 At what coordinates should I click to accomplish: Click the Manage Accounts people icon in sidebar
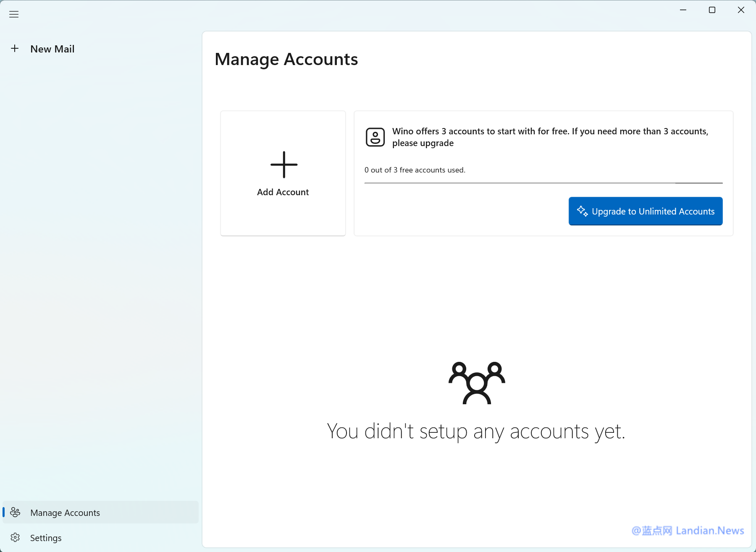[x=16, y=513]
